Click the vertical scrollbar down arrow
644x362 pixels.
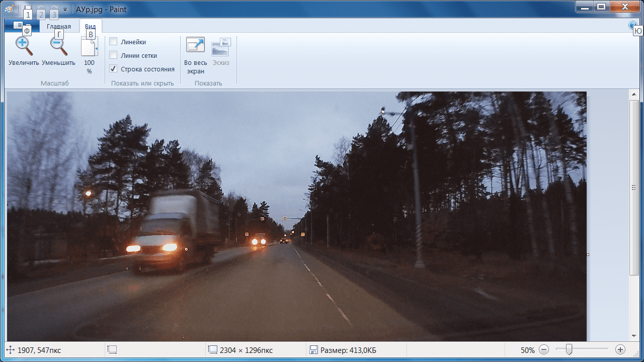[634, 336]
